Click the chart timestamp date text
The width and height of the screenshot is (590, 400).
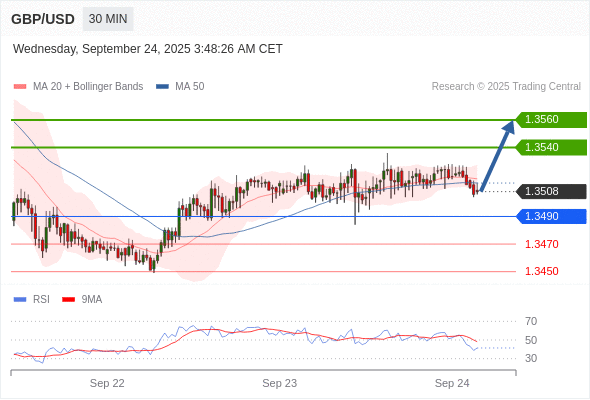tap(148, 49)
